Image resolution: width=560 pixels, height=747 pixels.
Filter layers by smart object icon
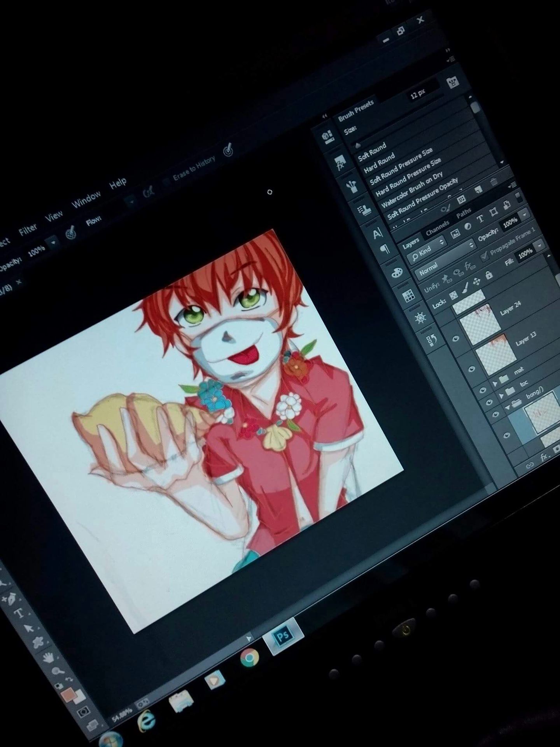tap(507, 205)
